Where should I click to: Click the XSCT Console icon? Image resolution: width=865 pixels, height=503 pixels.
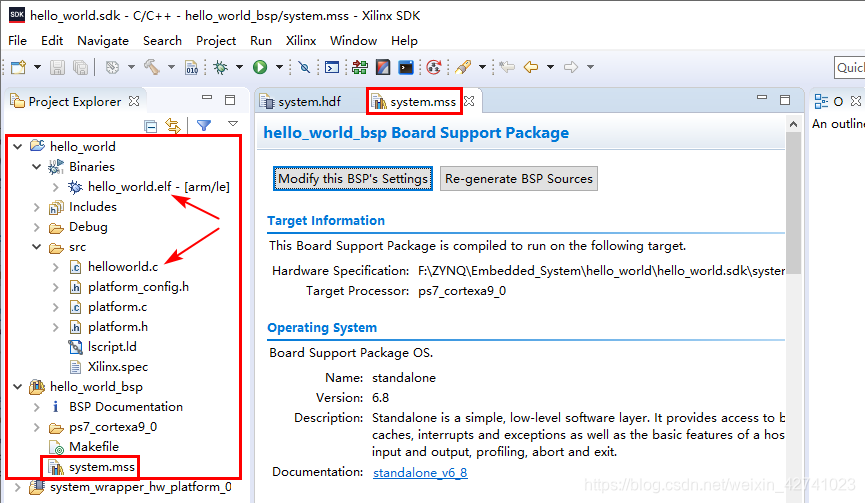pos(406,67)
